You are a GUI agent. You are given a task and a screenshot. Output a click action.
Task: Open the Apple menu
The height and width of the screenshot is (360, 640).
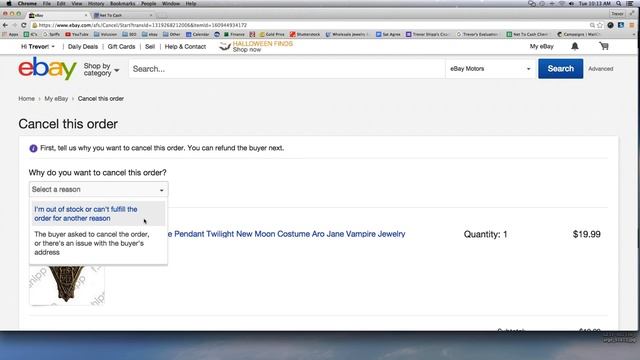click(9, 3)
